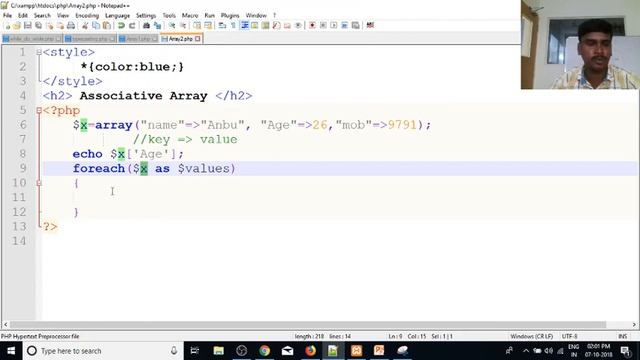The image size is (640, 360).
Task: Toggle show all characters pilcrow icon
Action: (233, 26)
